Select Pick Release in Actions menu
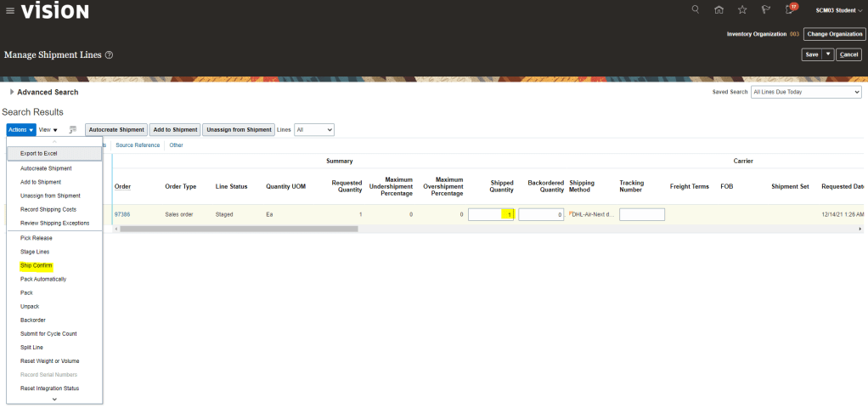Image resolution: width=868 pixels, height=414 pixels. [37, 238]
